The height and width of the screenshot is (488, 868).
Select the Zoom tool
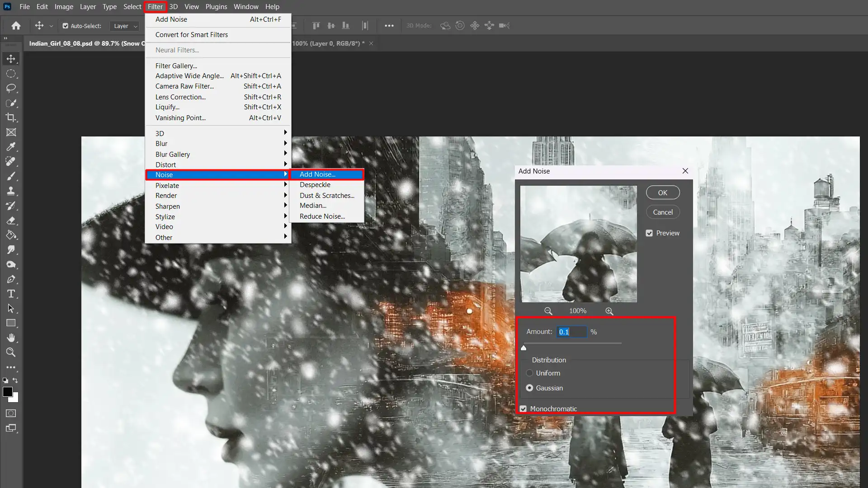[x=11, y=353]
